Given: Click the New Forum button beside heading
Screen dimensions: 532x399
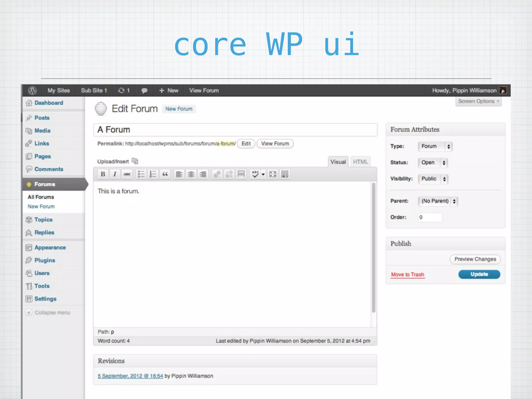Looking at the screenshot, I should (179, 109).
